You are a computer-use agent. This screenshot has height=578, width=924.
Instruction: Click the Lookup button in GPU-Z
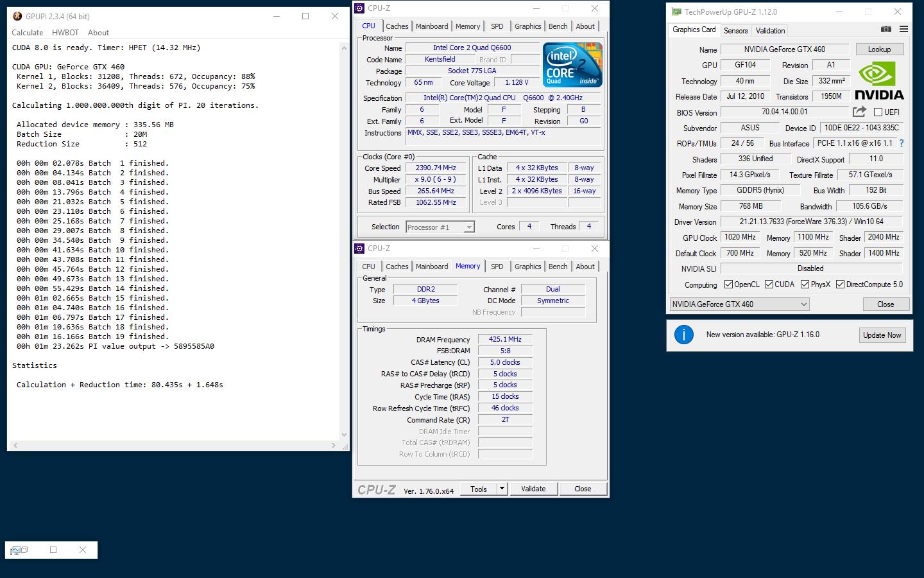coord(879,49)
